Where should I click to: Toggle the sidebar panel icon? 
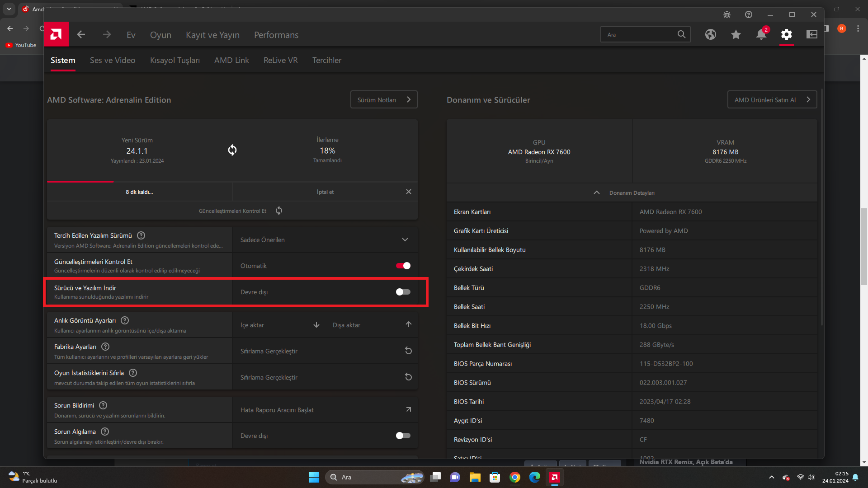(812, 34)
